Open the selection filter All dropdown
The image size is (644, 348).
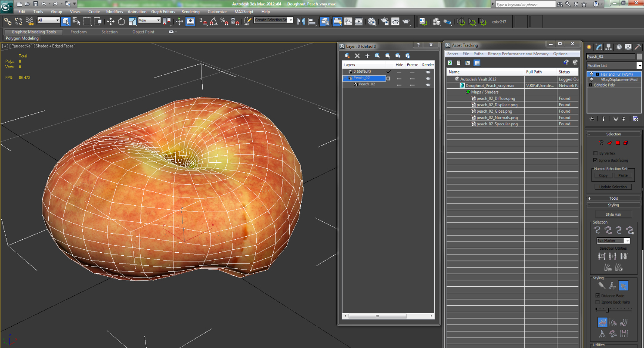tap(48, 20)
